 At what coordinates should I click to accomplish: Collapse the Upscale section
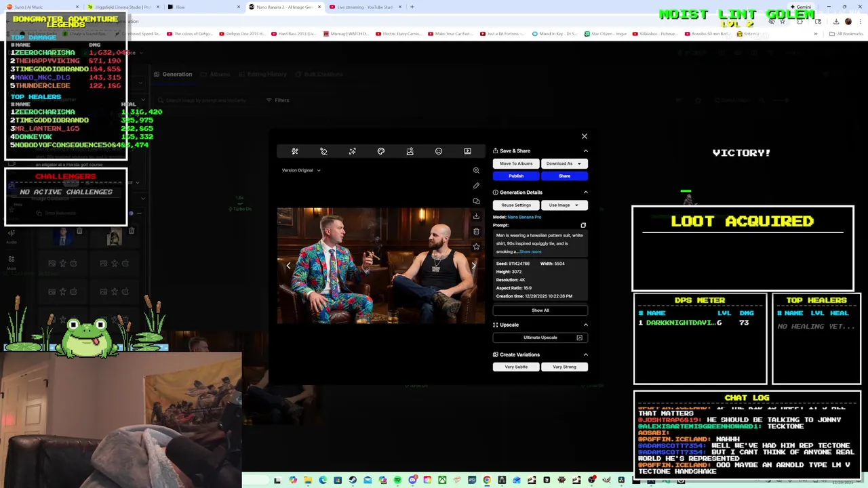point(586,325)
